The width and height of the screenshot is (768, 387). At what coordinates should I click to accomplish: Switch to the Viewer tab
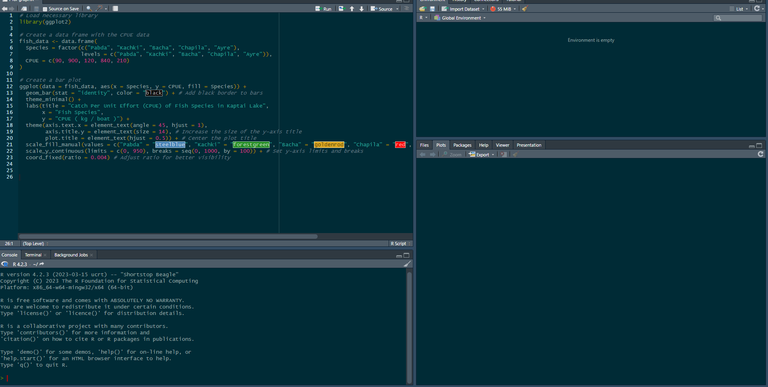click(503, 145)
